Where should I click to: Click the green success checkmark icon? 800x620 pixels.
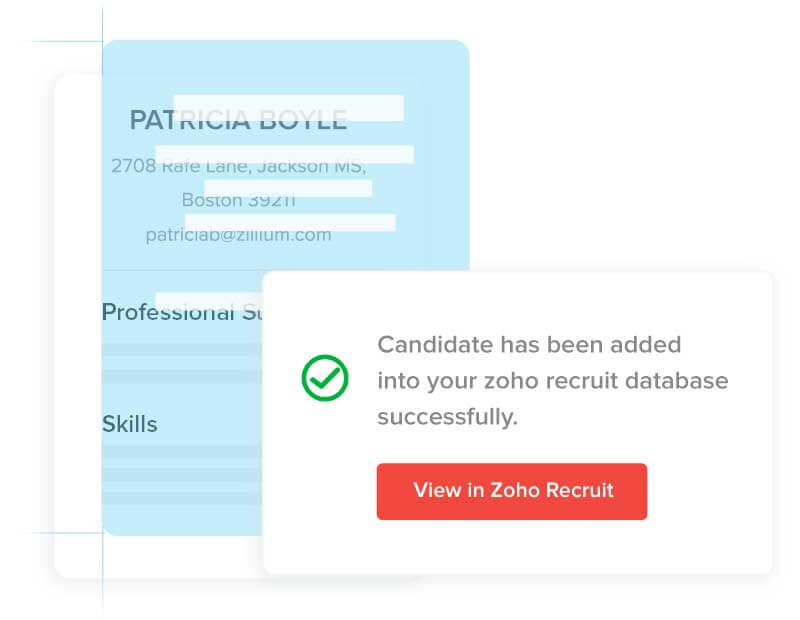[x=325, y=379]
